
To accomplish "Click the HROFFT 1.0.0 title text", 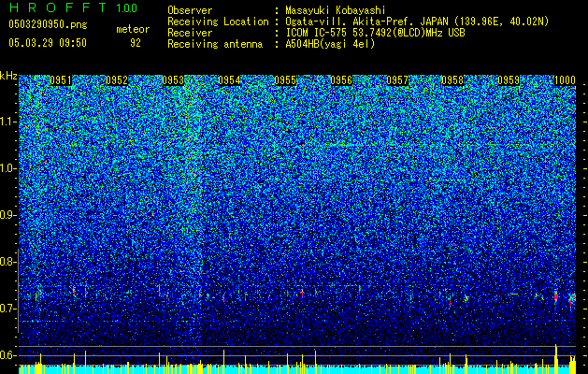I will tap(73, 7).
